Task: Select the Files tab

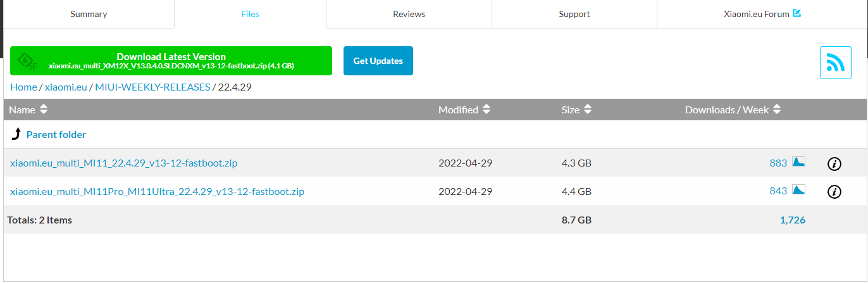Action: point(250,14)
